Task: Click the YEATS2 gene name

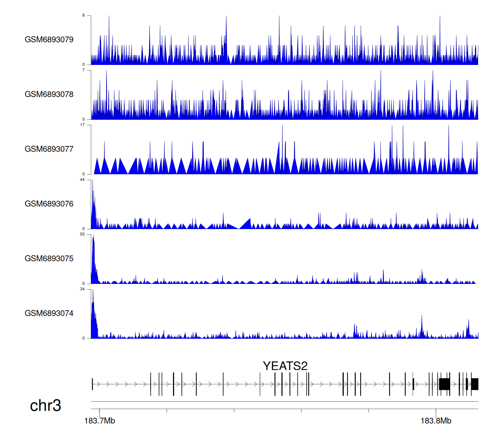Action: [x=285, y=366]
